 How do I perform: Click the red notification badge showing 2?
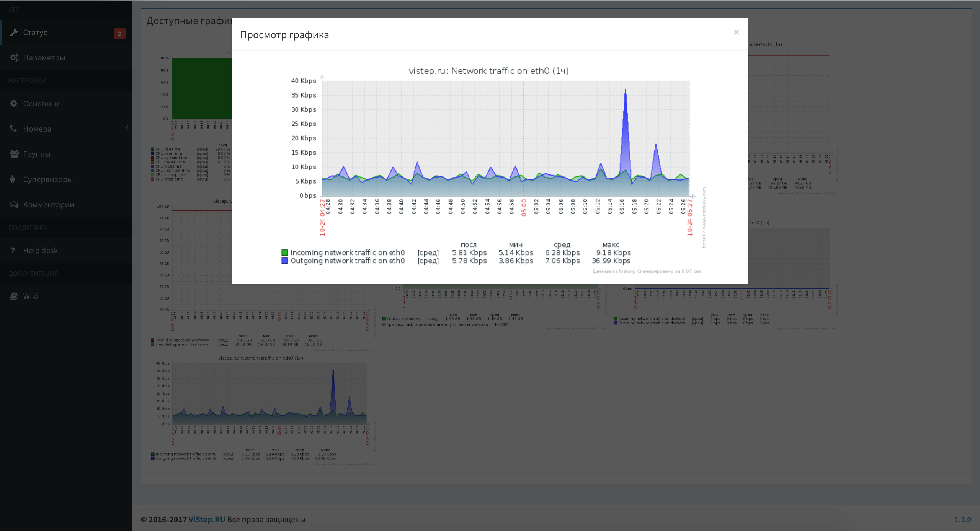pyautogui.click(x=119, y=34)
